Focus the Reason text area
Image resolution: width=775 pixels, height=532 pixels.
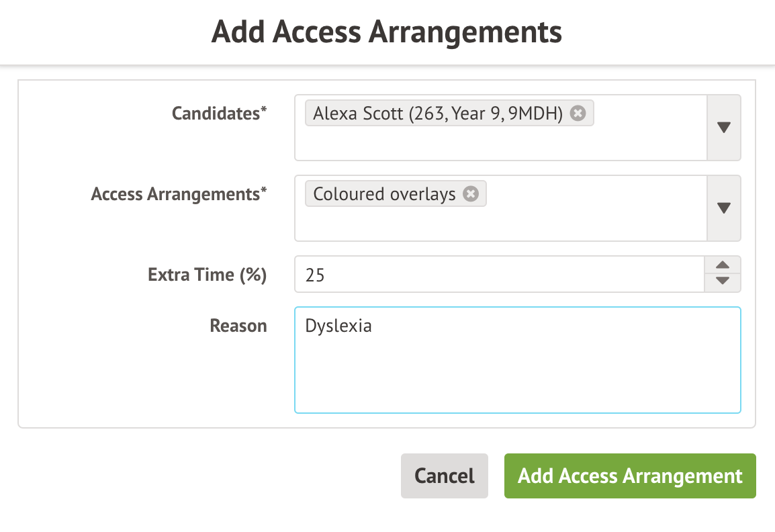point(517,376)
